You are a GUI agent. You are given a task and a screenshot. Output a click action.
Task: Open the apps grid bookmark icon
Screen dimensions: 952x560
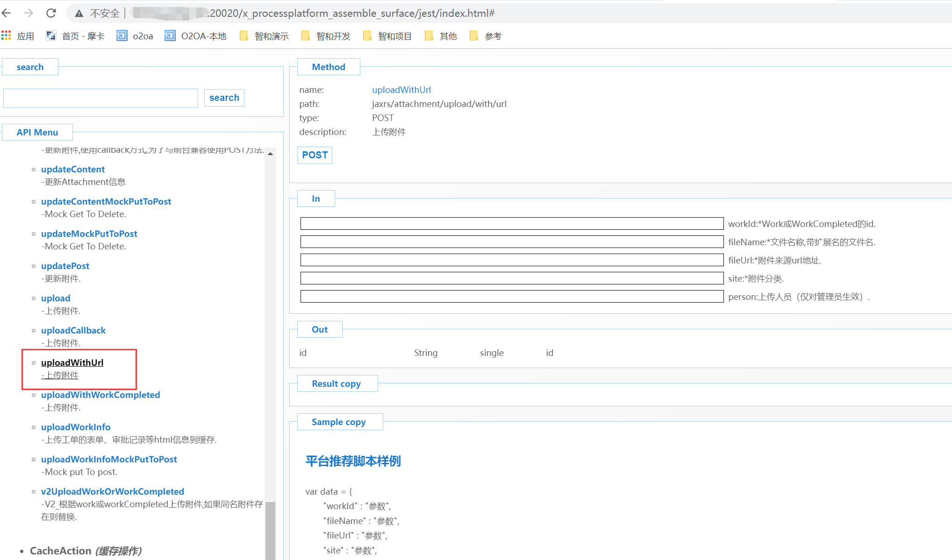[x=6, y=36]
